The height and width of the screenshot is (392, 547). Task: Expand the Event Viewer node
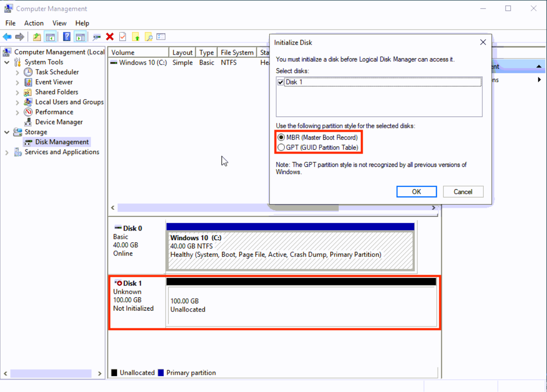17,82
